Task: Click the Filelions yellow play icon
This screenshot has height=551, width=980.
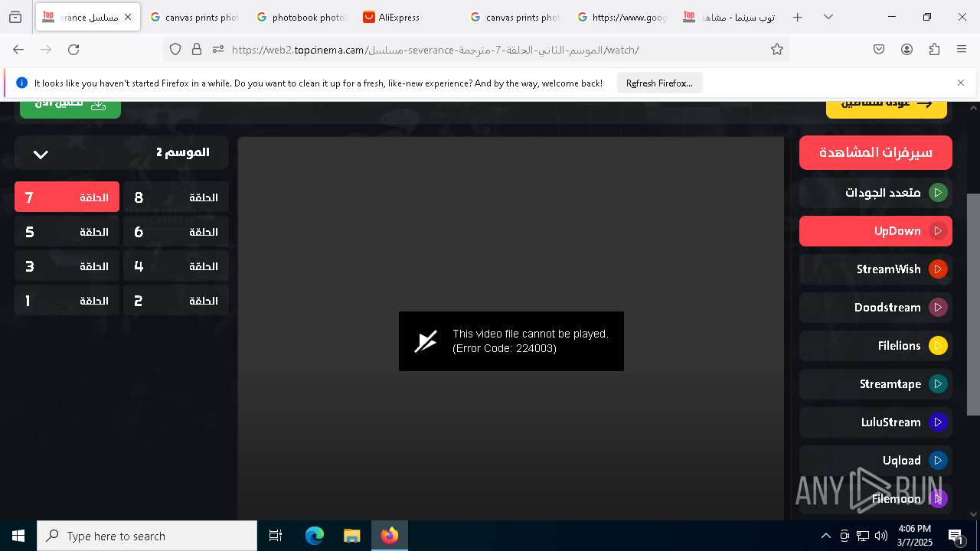Action: 938,346
